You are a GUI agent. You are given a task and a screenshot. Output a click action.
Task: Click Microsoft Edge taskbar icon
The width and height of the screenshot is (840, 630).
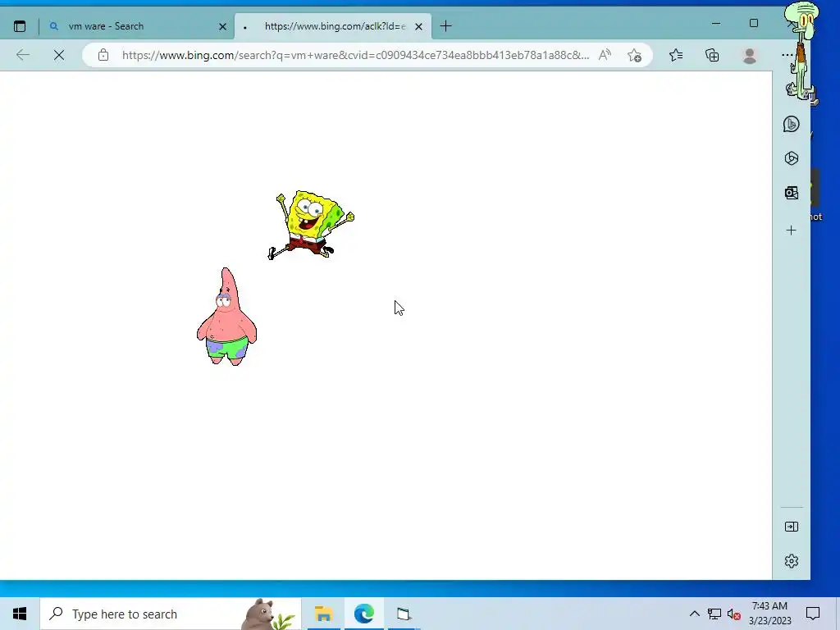363,614
